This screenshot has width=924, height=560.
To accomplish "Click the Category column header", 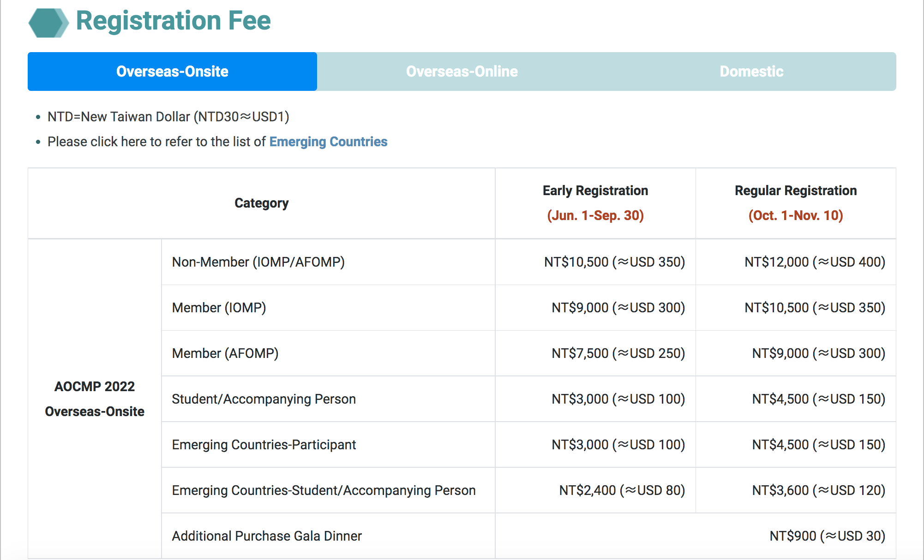I will click(261, 203).
